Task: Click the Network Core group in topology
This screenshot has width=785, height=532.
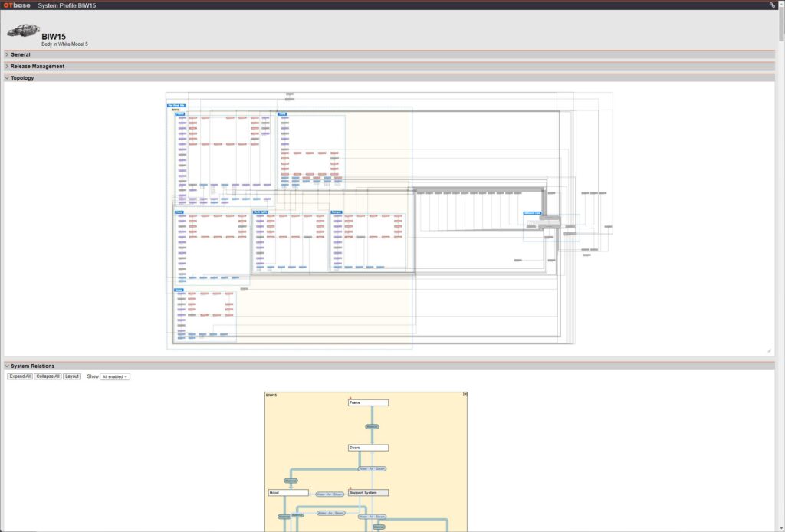Action: tap(533, 213)
